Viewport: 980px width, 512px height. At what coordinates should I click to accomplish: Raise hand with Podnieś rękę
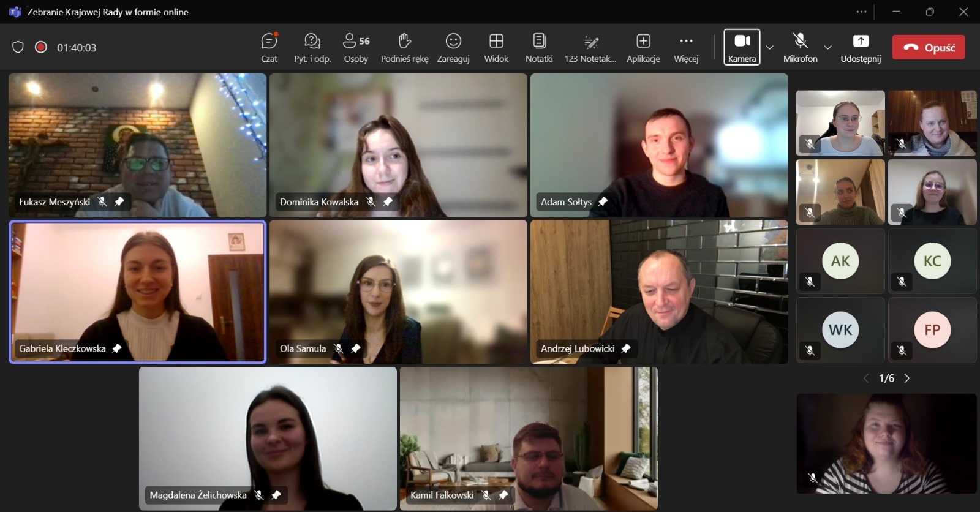[404, 48]
